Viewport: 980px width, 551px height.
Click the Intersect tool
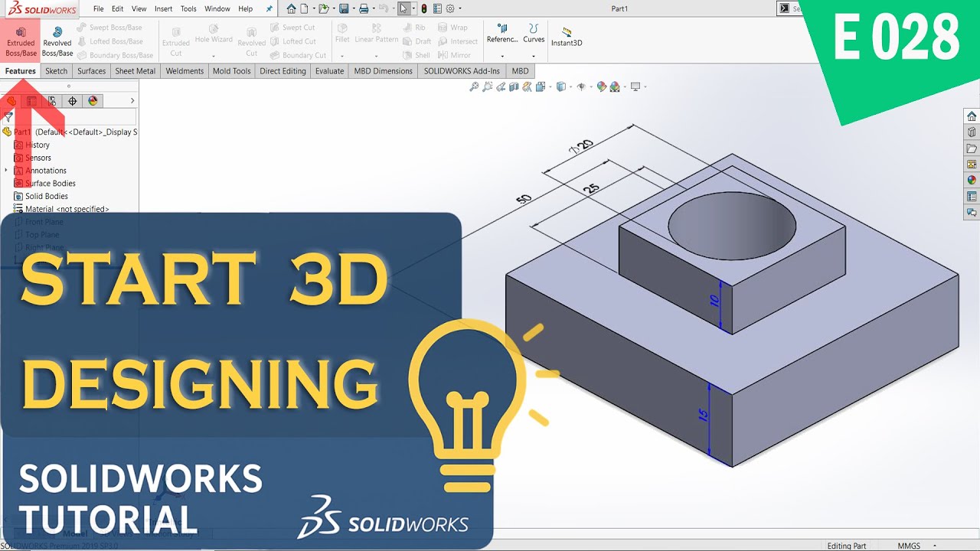tap(457, 41)
